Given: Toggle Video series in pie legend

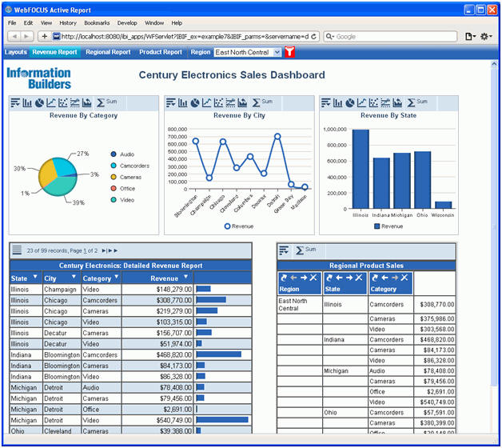Looking at the screenshot, I should 122,200.
